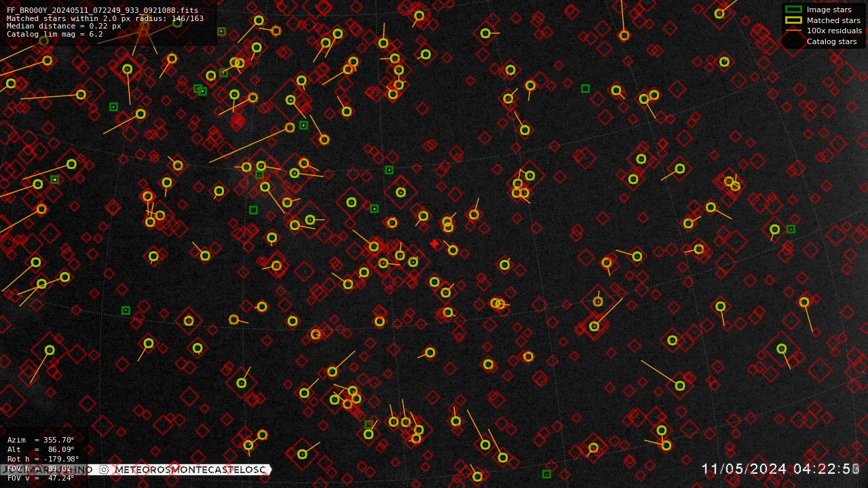This screenshot has width=868, height=488.
Task: Click the solid filled red catalog star blob
Action: 237,121
